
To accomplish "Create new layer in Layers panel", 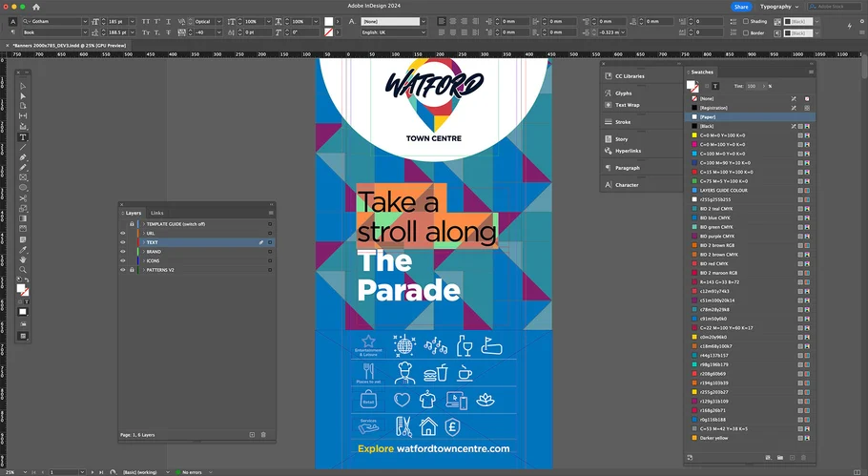I will pos(252,435).
